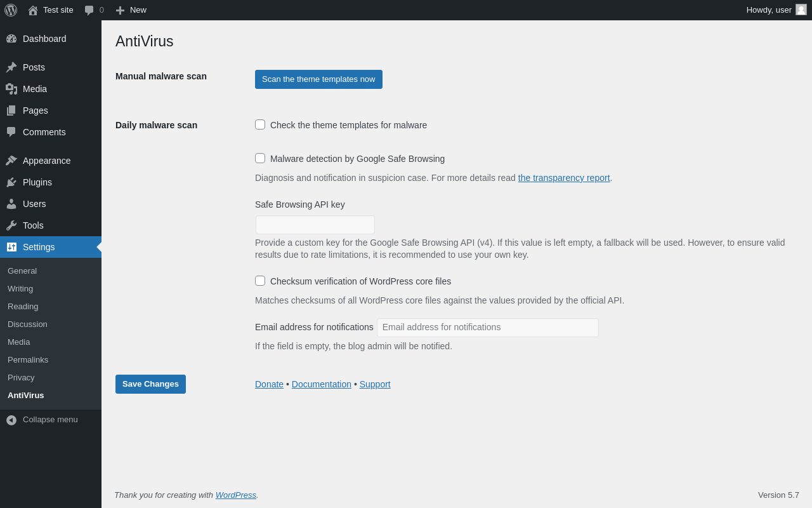The width and height of the screenshot is (812, 508).
Task: Open the comments bubble icon in admin bar
Action: 89,10
